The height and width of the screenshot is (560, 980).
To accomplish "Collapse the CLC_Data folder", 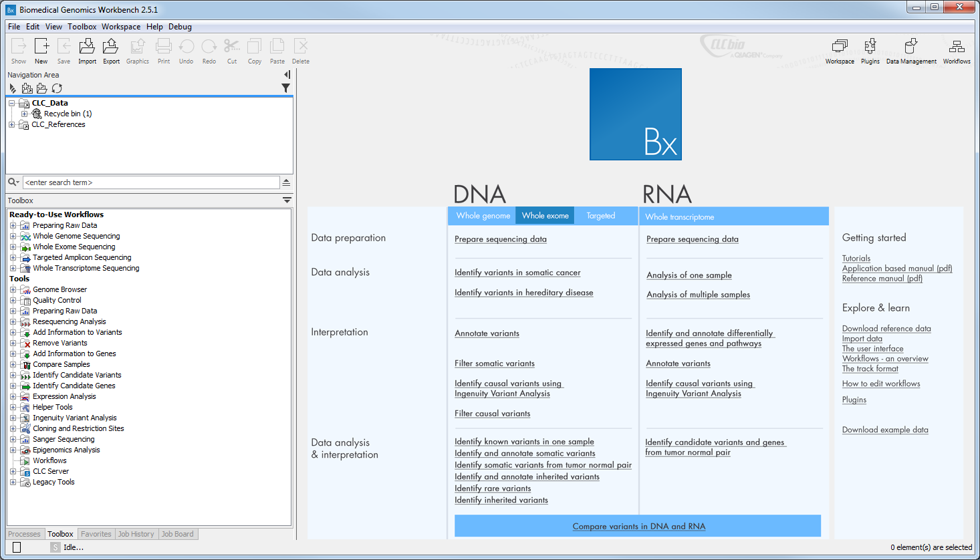I will (12, 103).
